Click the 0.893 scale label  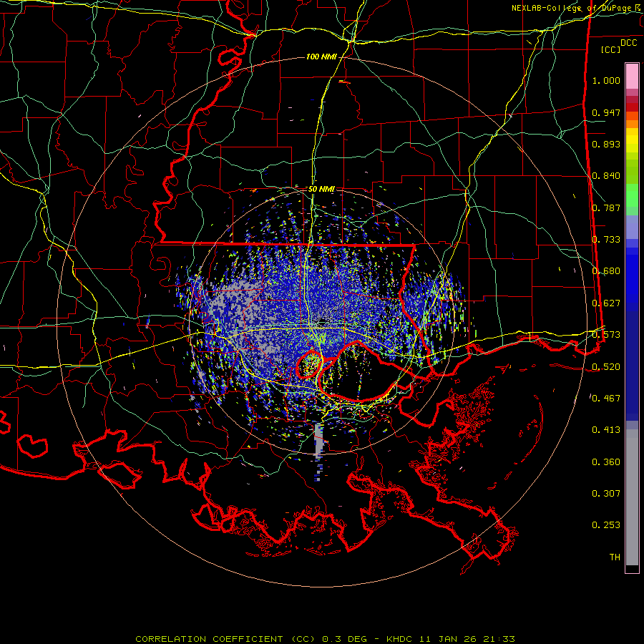pos(606,144)
